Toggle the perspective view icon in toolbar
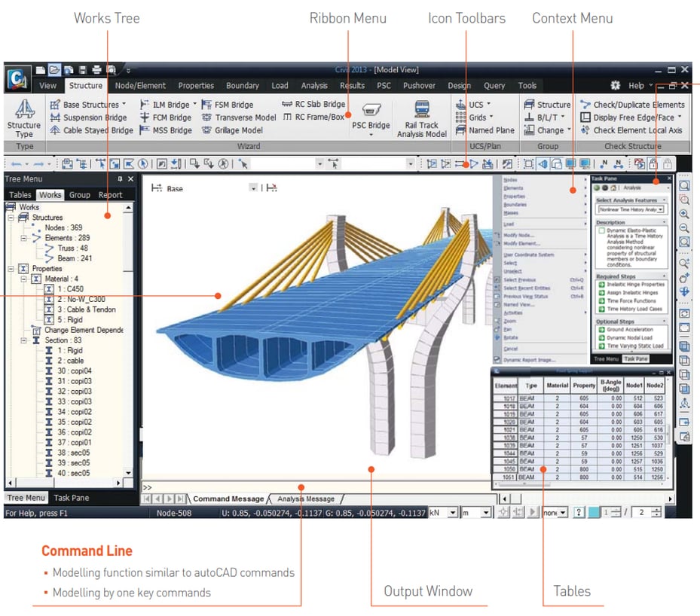 pyautogui.click(x=543, y=163)
